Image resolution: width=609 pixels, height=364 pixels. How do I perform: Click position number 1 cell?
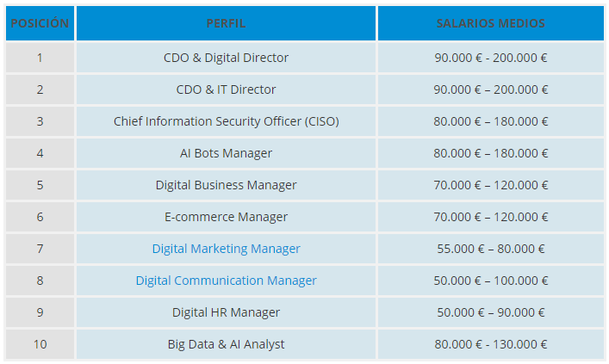coord(40,58)
